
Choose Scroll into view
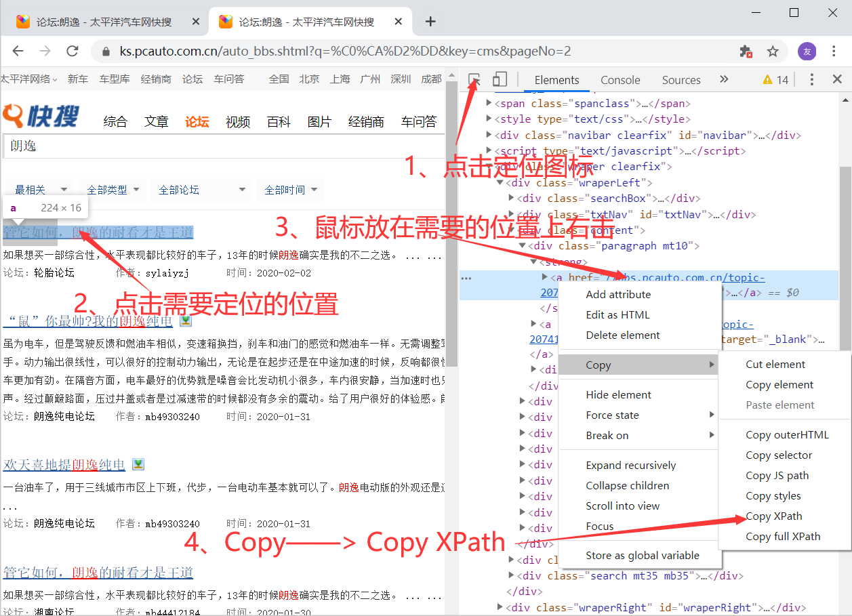tap(622, 506)
